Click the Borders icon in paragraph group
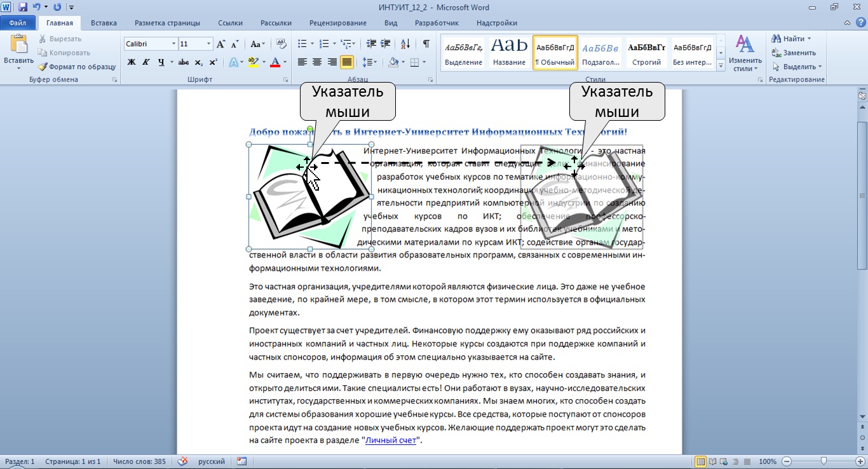 pyautogui.click(x=414, y=62)
